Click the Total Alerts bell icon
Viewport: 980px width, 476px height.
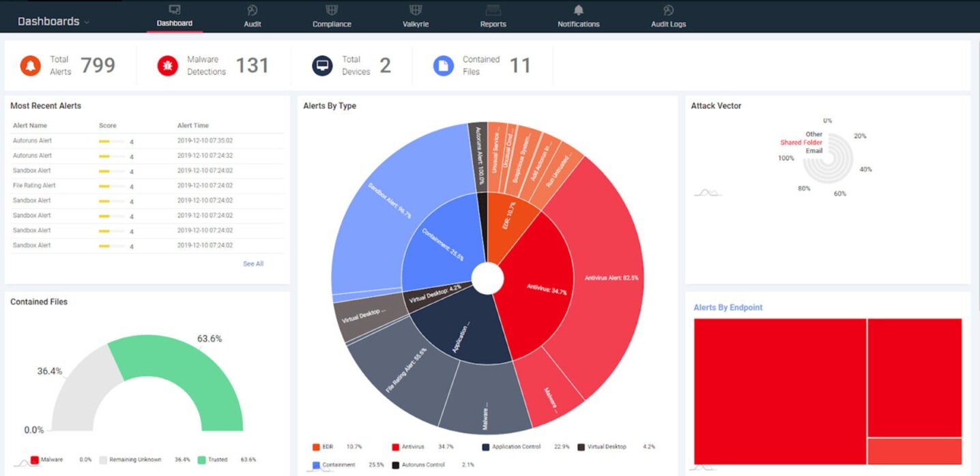click(31, 65)
